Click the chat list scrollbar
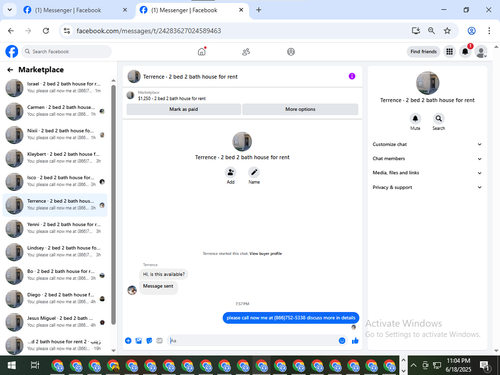Viewport: 500px width, 375px height. point(113,204)
